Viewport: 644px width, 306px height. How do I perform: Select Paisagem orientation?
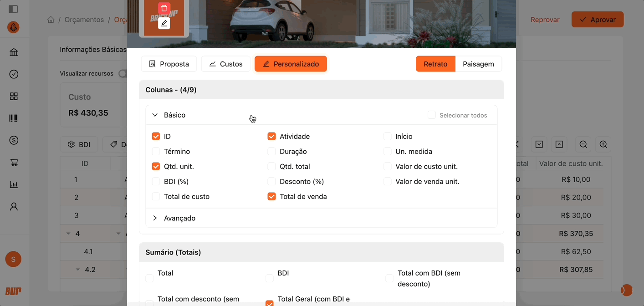(478, 64)
